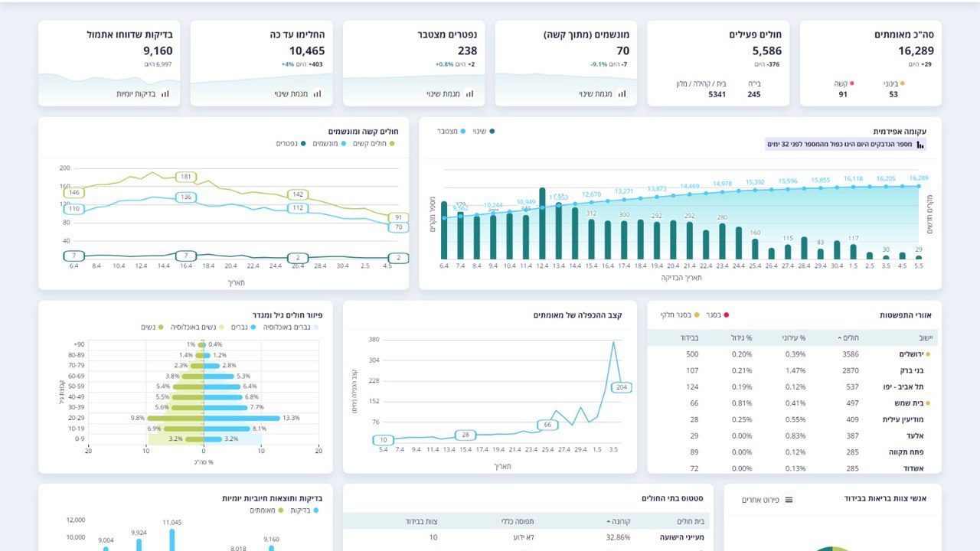Click the bar chart icon beside בדיקות יומיות
Screen dimensions: 980x551
[x=165, y=94]
